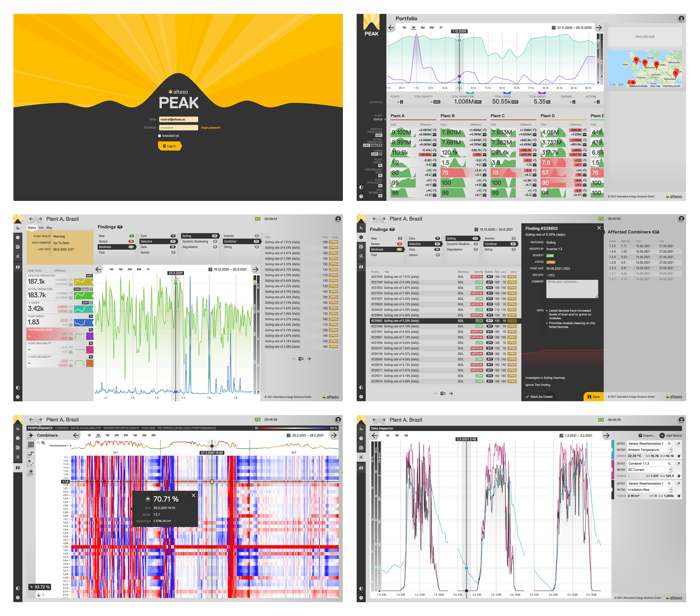Search devices for Combiner 1.1.3 row

pos(669,463)
